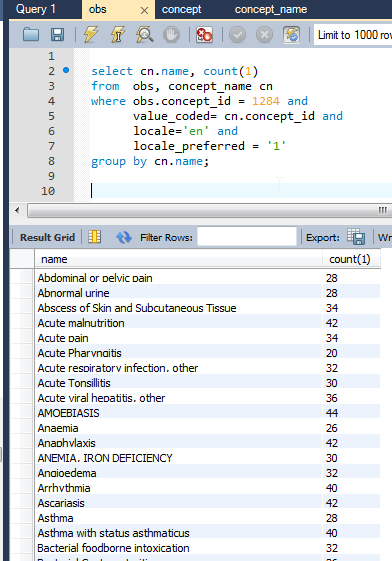Image resolution: width=392 pixels, height=561 pixels.
Task: Click the value 1284 in the query
Action: [266, 101]
